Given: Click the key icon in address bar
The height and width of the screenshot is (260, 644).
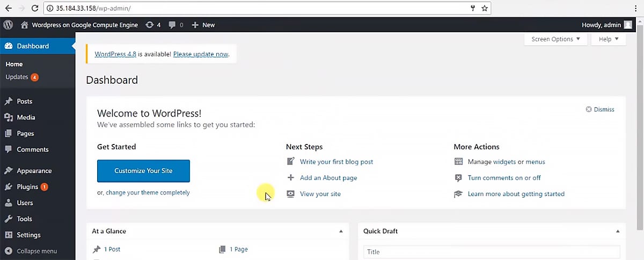Looking at the screenshot, I should pos(473,8).
